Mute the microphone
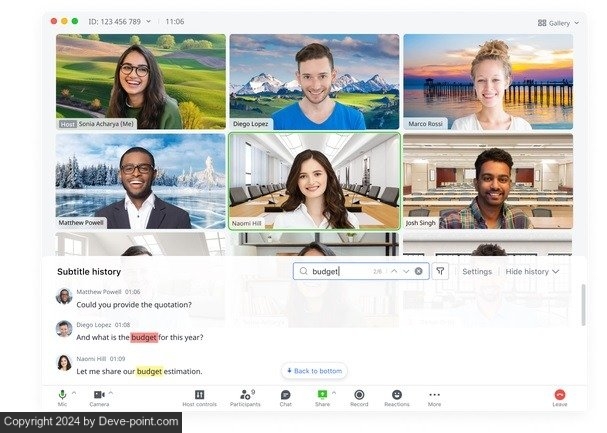The height and width of the screenshot is (433, 607). click(62, 395)
